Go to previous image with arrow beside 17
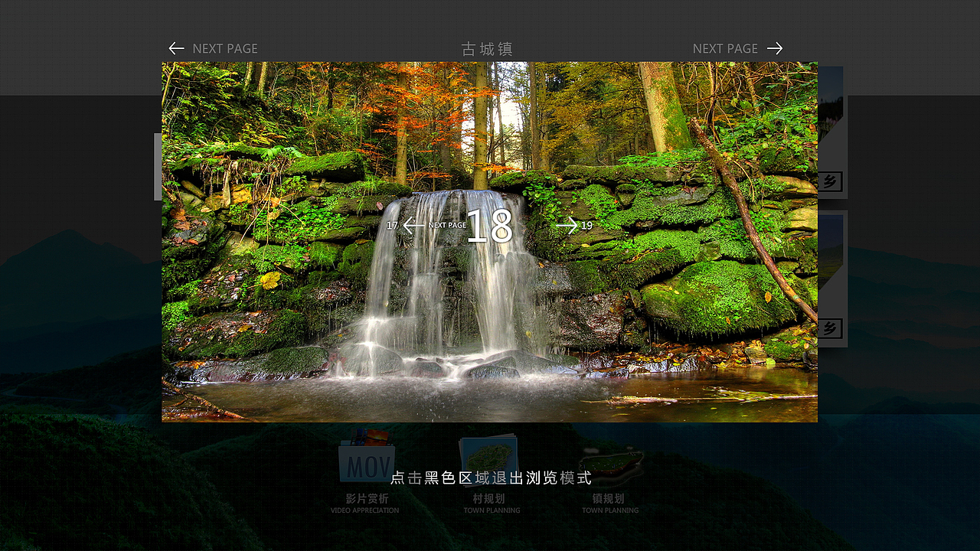This screenshot has width=980, height=551. point(413,226)
